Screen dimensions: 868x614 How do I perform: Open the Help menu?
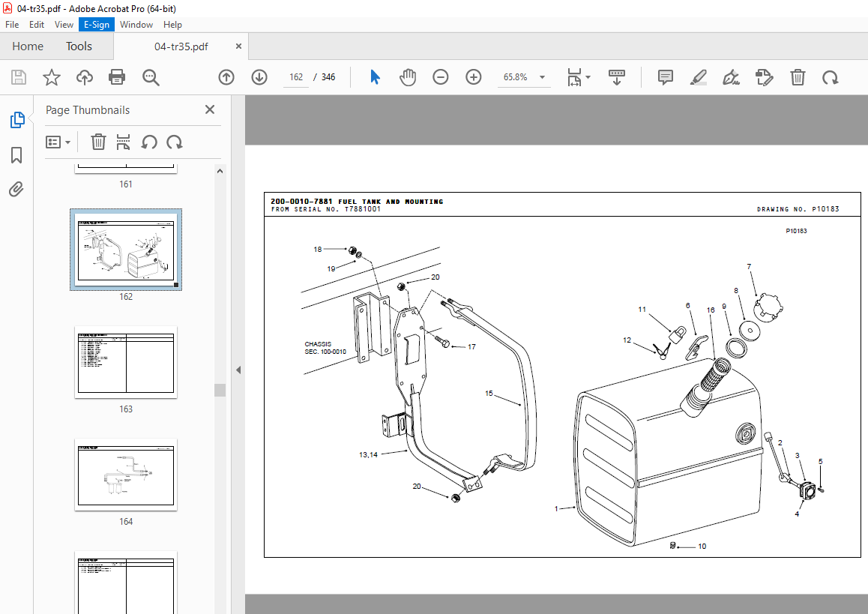coord(172,24)
